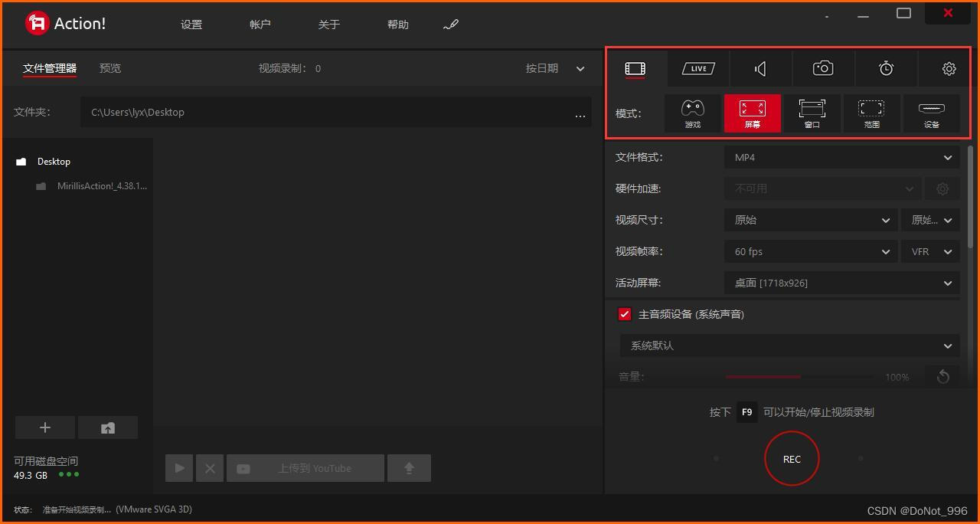Play the selected recording
Viewport: 980px width, 524px height.
[179, 468]
